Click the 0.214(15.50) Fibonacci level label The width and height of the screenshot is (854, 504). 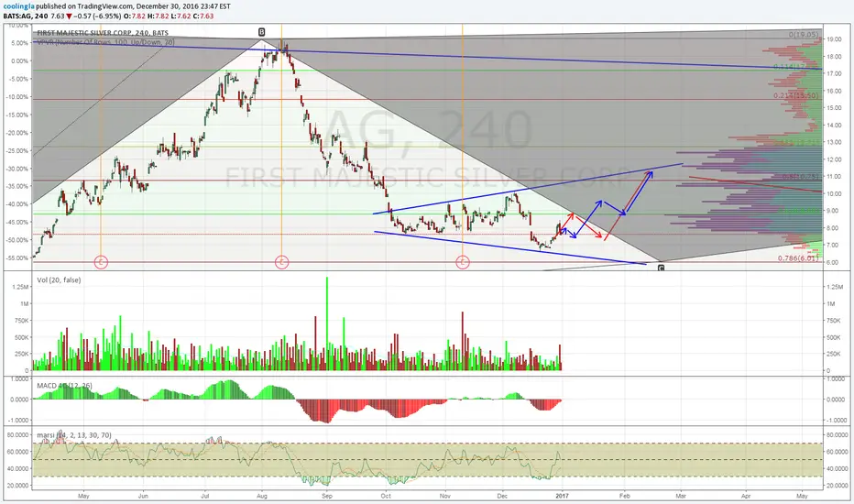point(795,95)
